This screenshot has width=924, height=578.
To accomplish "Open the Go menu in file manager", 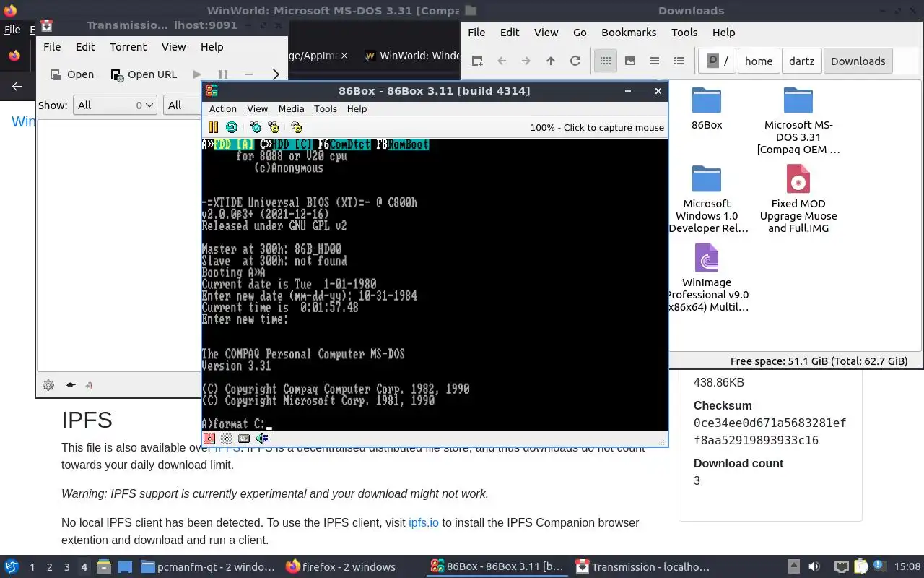I will (580, 33).
